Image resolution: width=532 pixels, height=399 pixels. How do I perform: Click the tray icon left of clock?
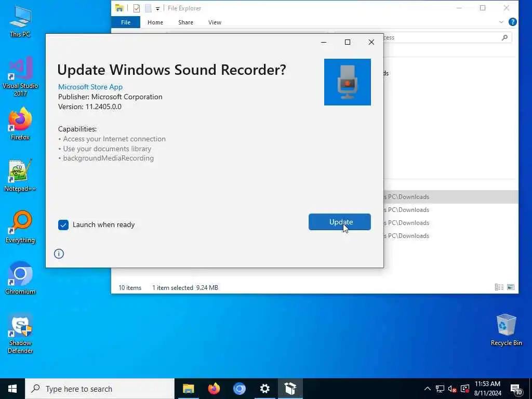coord(465,389)
